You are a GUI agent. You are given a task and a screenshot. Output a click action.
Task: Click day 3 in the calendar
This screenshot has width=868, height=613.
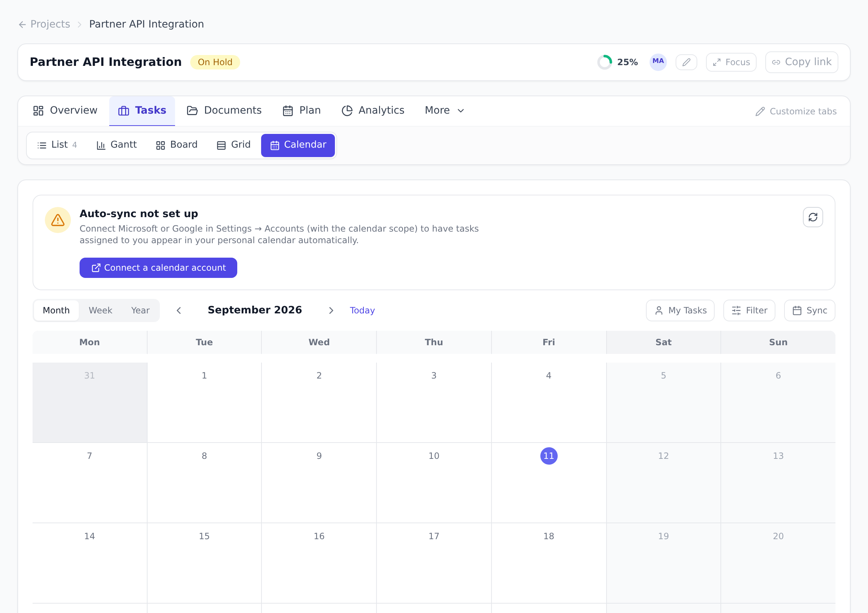(434, 402)
